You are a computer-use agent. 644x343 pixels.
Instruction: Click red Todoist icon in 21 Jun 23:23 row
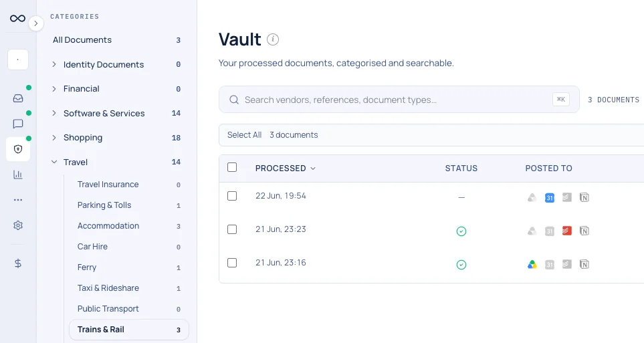point(567,231)
